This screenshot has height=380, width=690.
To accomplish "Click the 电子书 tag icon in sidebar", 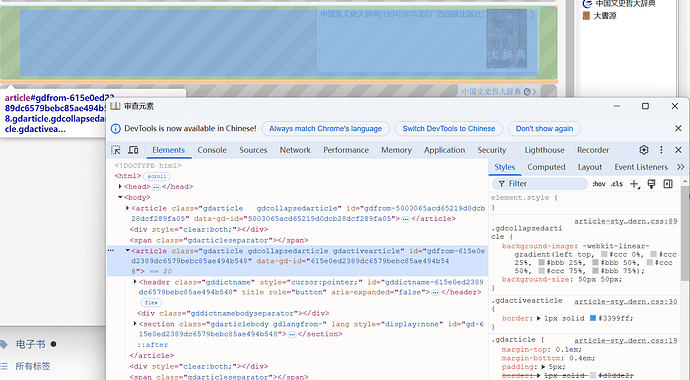I will tap(4, 344).
